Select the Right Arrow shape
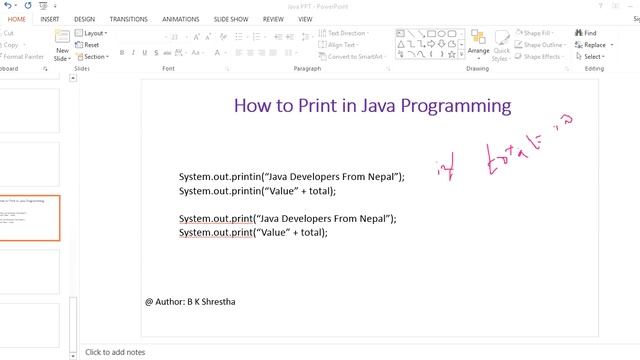 [x=431, y=44]
